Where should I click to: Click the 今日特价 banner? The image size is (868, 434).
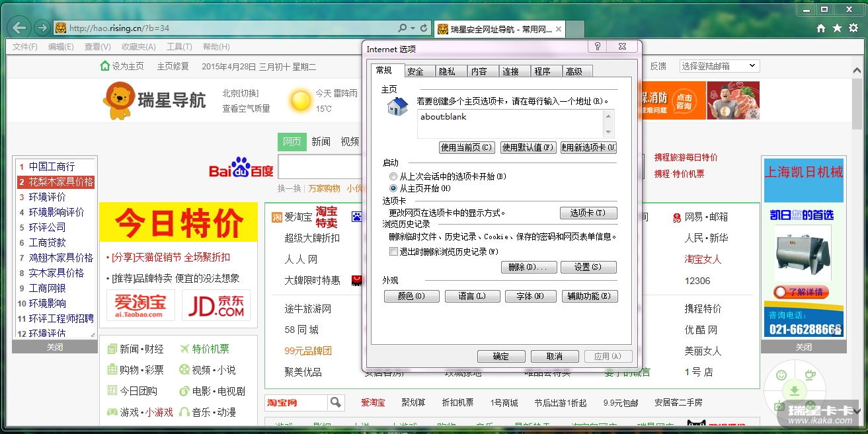178,223
